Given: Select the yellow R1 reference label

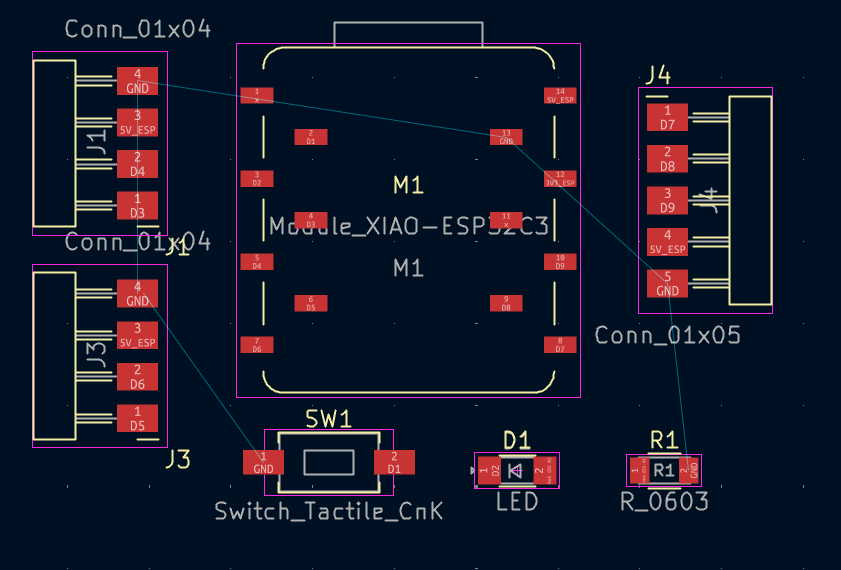Looking at the screenshot, I should (664, 440).
